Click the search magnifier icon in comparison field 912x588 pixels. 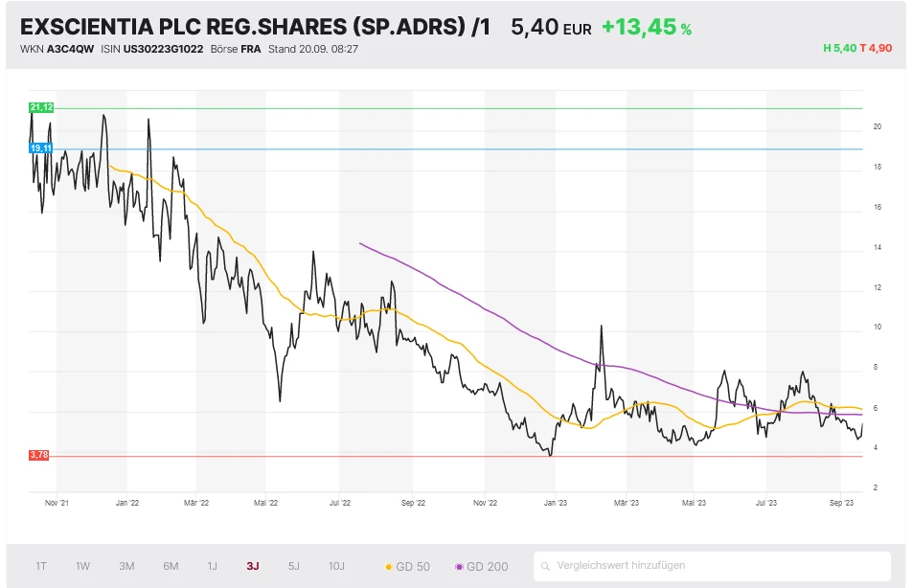[545, 566]
